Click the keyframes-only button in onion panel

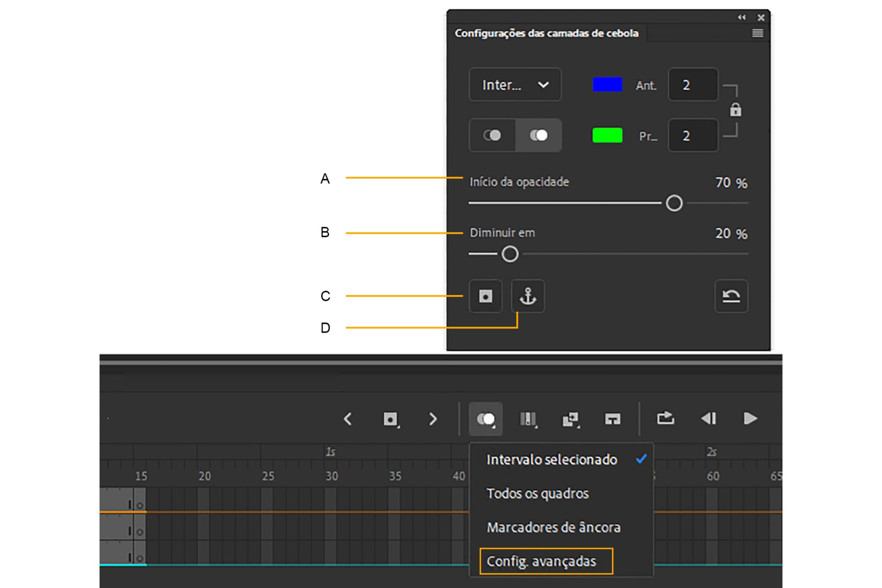(x=486, y=296)
